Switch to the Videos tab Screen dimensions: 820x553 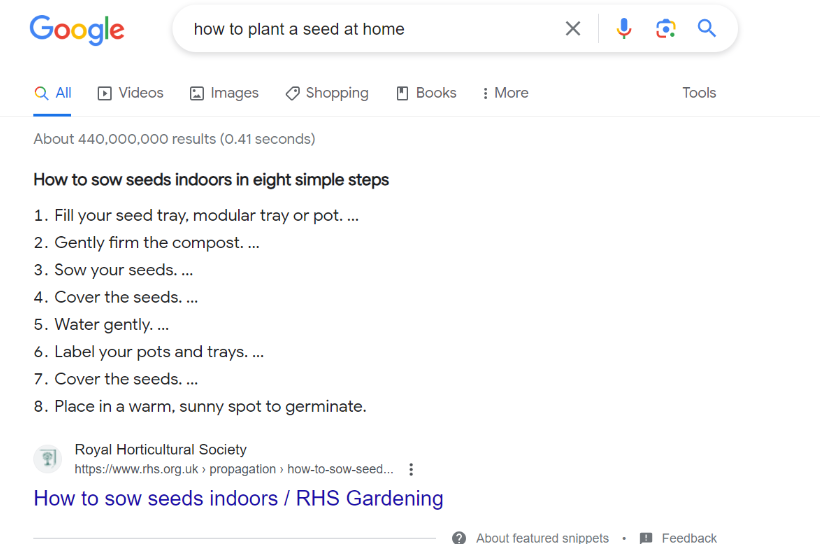(x=130, y=93)
